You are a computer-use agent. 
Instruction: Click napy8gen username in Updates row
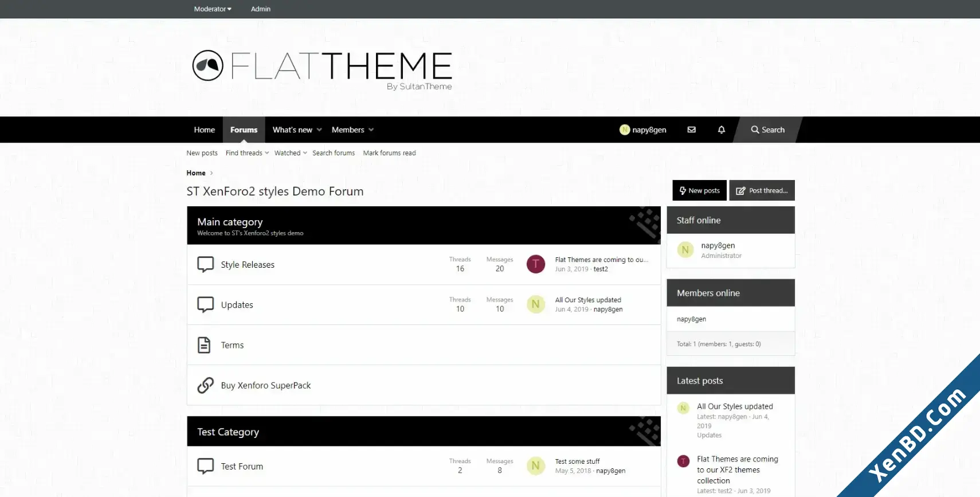coord(608,309)
